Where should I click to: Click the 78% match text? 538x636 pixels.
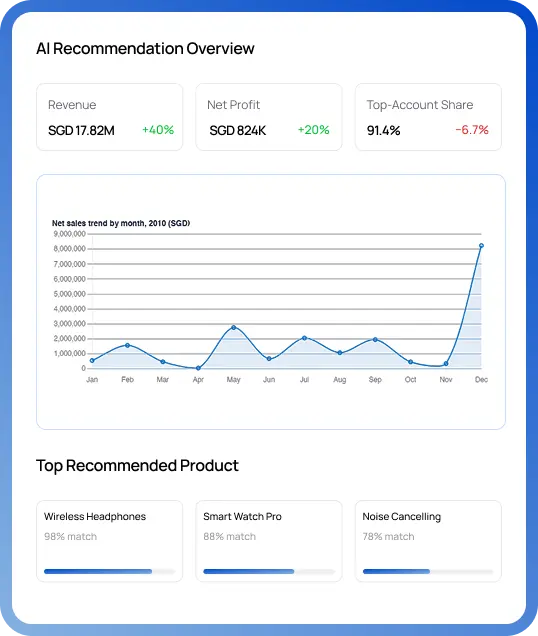click(389, 537)
